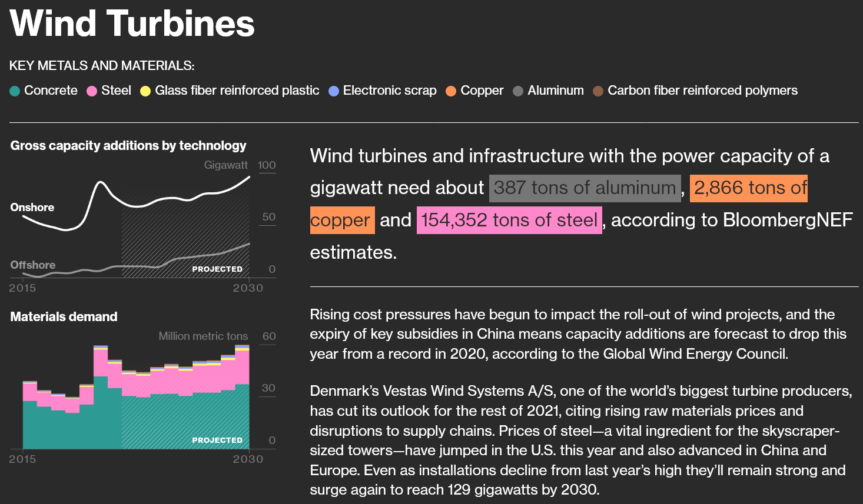The width and height of the screenshot is (863, 504).
Task: Click the '30' value on materials chart
Action: (268, 388)
